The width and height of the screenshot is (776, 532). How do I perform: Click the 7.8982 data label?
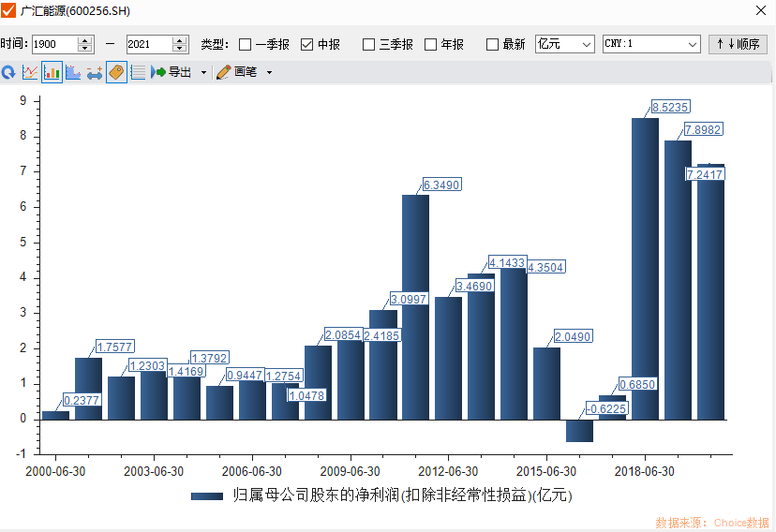pos(703,129)
